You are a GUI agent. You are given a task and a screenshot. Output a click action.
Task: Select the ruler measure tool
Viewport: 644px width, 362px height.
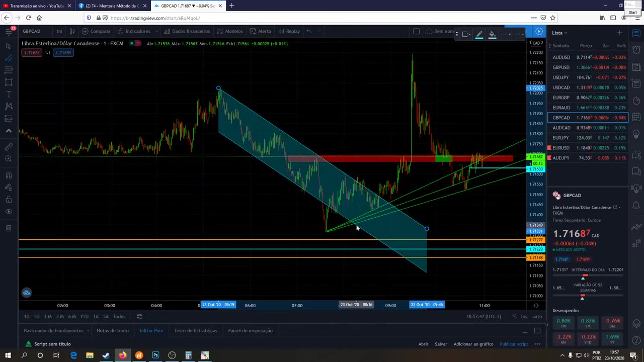[x=9, y=147]
